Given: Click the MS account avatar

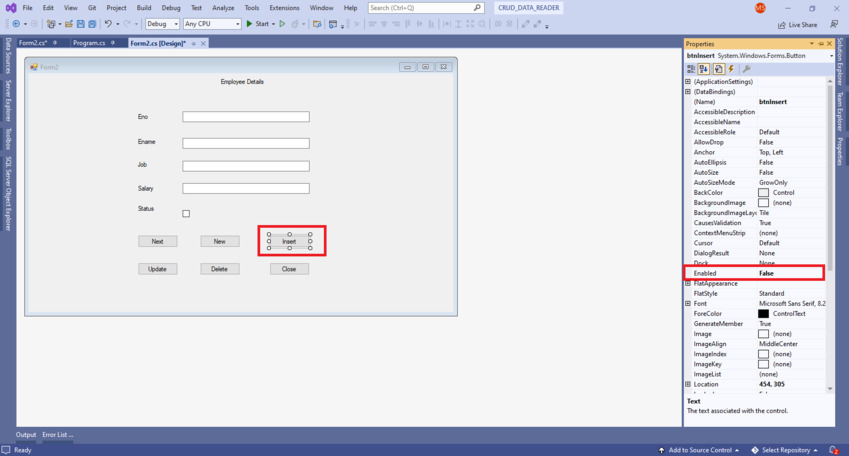Looking at the screenshot, I should tap(760, 8).
